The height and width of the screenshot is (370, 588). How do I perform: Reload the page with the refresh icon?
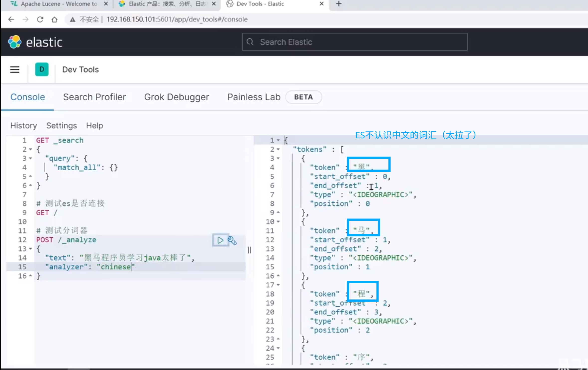click(x=40, y=19)
